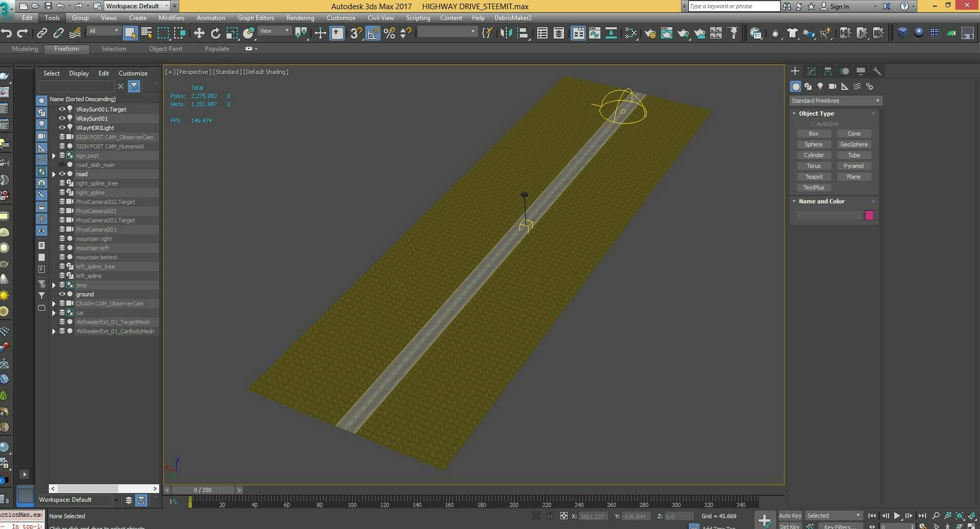Open the pink object color swatch
Screen dimensions: 980x529
coord(869,215)
